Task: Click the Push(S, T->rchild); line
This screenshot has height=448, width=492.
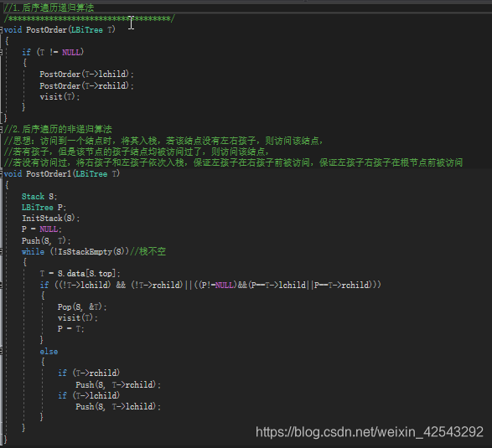Action: click(118, 384)
